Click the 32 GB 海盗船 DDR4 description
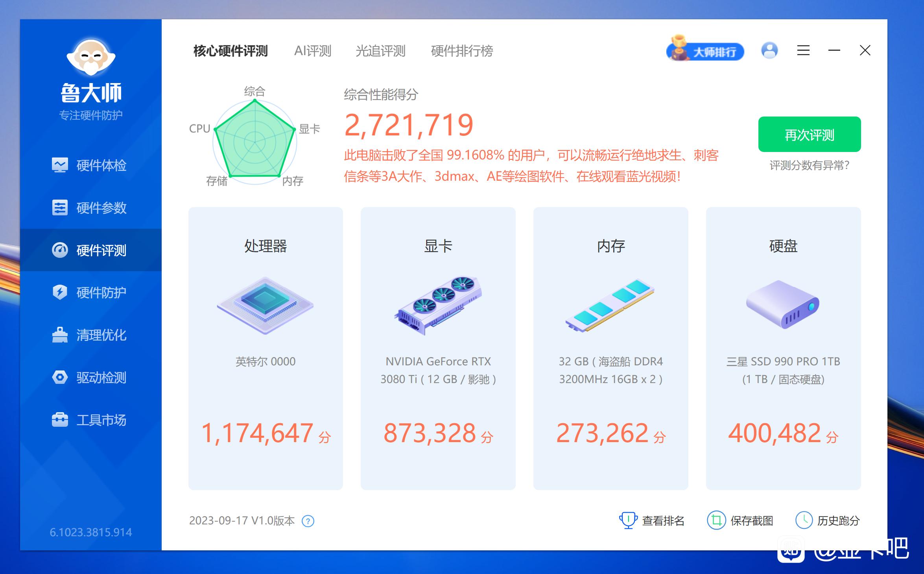Screen dimensions: 924x574 click(611, 370)
